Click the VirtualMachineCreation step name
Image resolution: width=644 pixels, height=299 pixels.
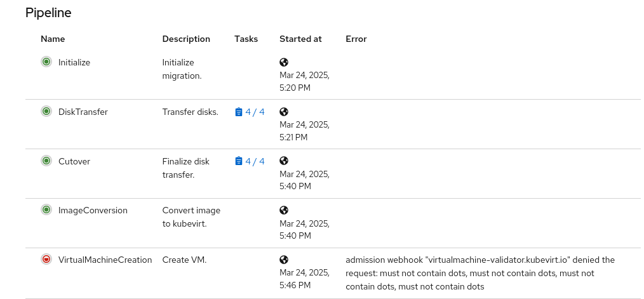(x=105, y=260)
